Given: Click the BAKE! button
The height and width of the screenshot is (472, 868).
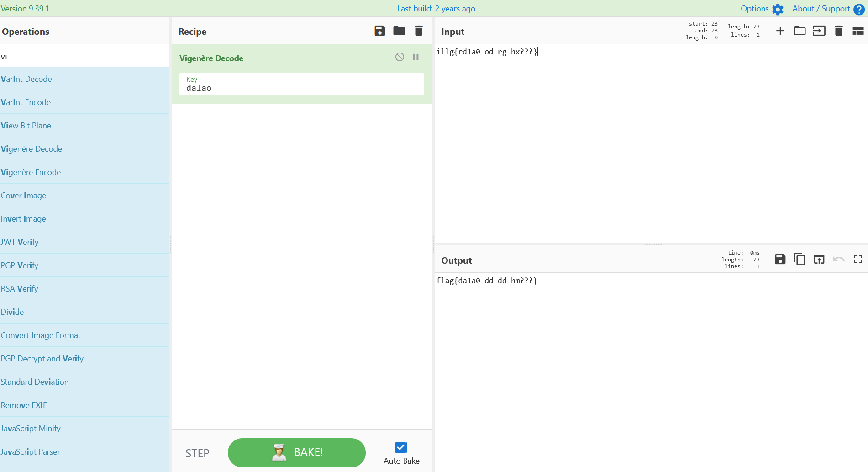Looking at the screenshot, I should [x=297, y=452].
